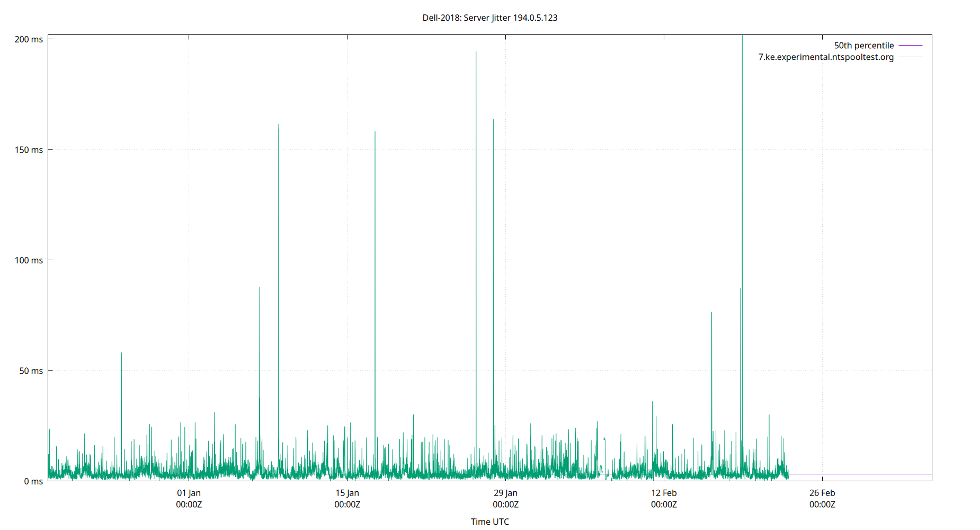Select the 29 Jan axis tick label

505,493
